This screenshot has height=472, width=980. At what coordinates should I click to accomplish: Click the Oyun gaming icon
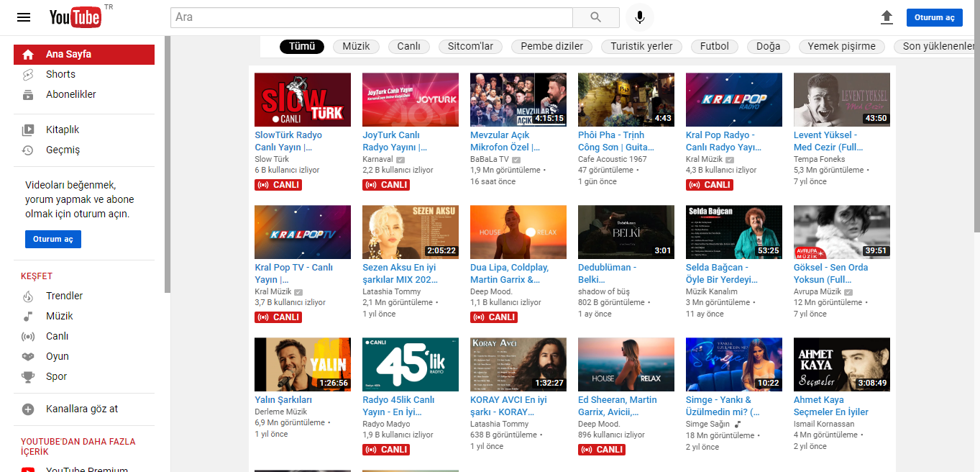(x=28, y=356)
